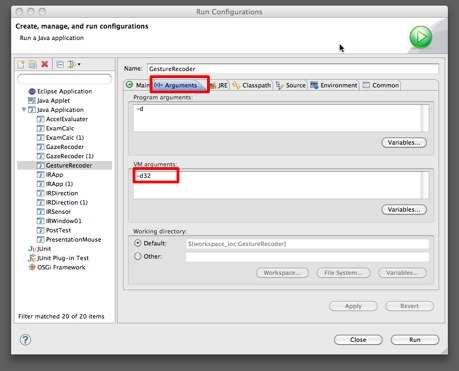459x371 pixels.
Task: Switch to the Classpath tab
Action: click(252, 85)
